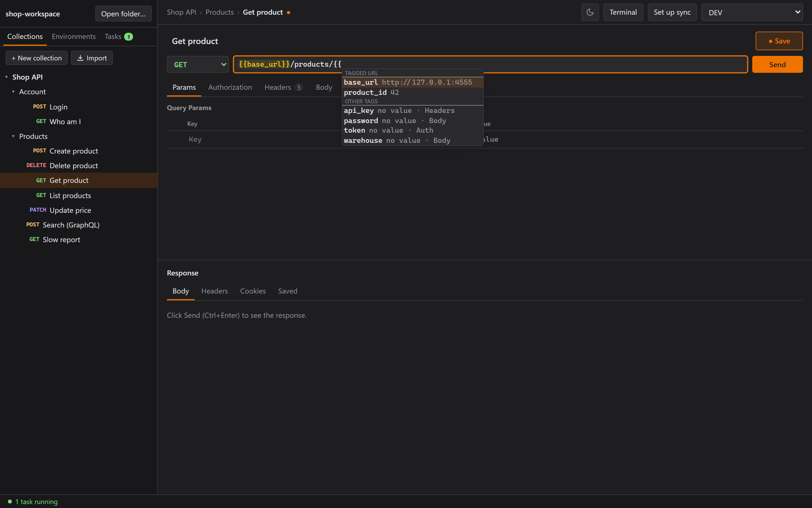Image resolution: width=812 pixels, height=508 pixels.
Task: Open the request Body tab
Action: [324, 87]
